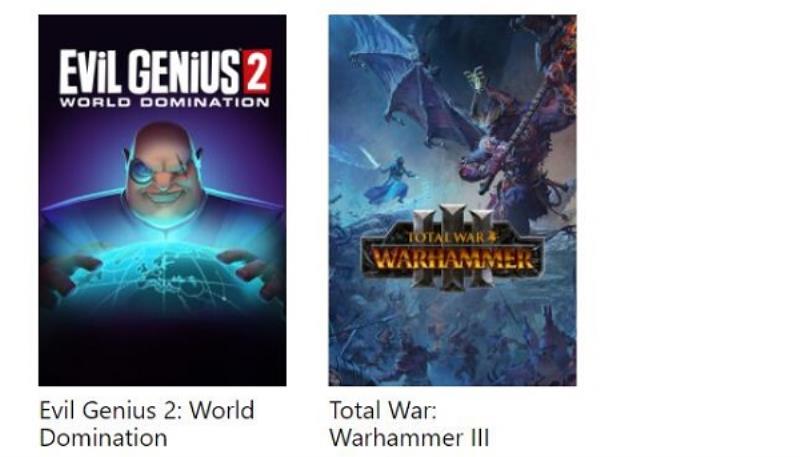Click the blue sword warrior on Warhammer cover

point(390,176)
